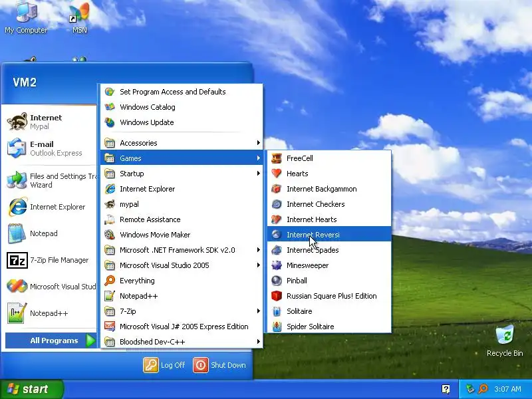Click the Windows Update globe icon
532x399 pixels.
tap(110, 122)
